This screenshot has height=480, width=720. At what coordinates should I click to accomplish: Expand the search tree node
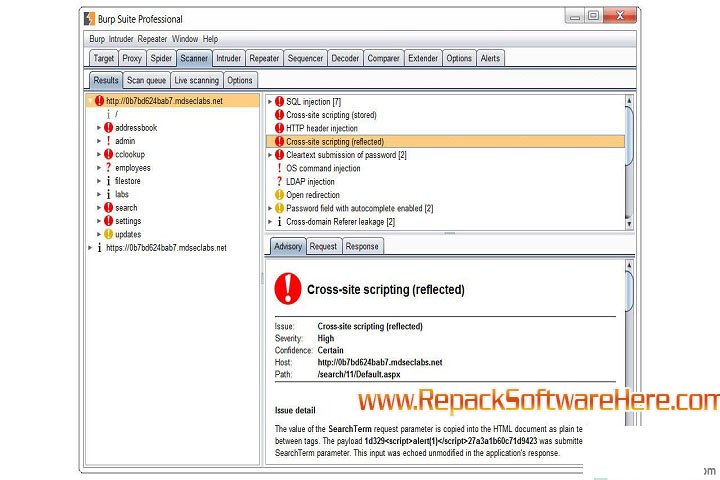(99, 208)
